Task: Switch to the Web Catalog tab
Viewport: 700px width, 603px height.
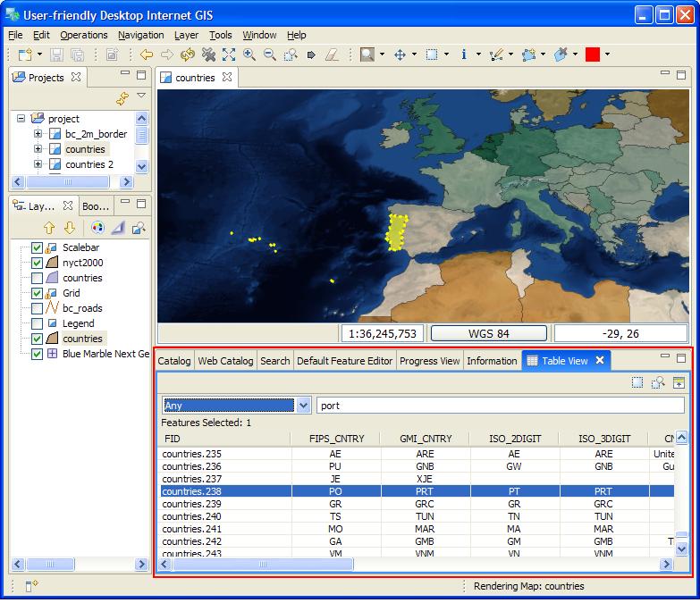Action: [x=225, y=361]
